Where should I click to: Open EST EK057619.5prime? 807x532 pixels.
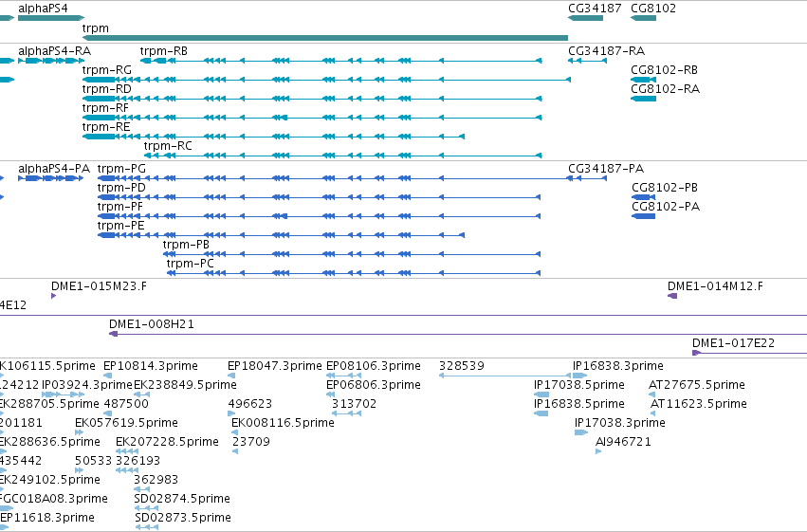[127, 424]
